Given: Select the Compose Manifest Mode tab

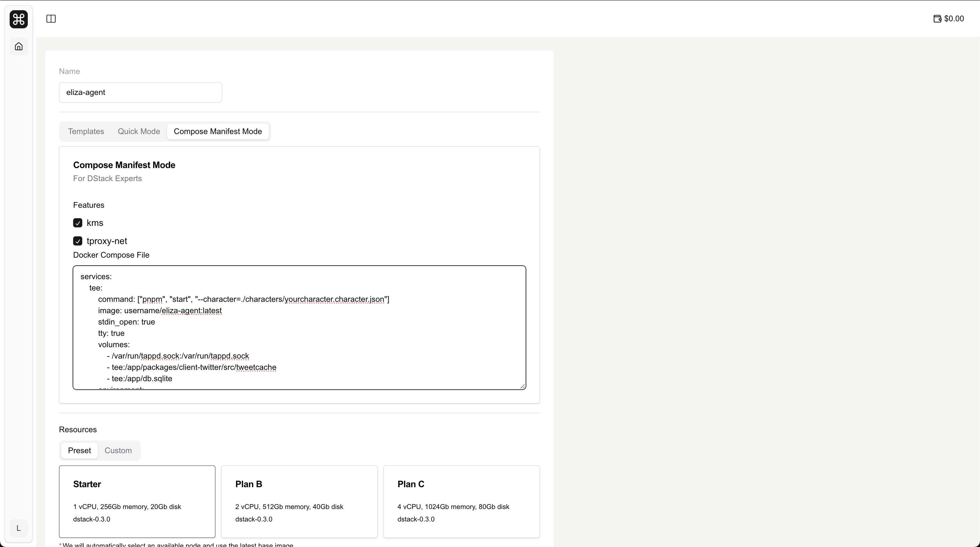Looking at the screenshot, I should click(217, 131).
